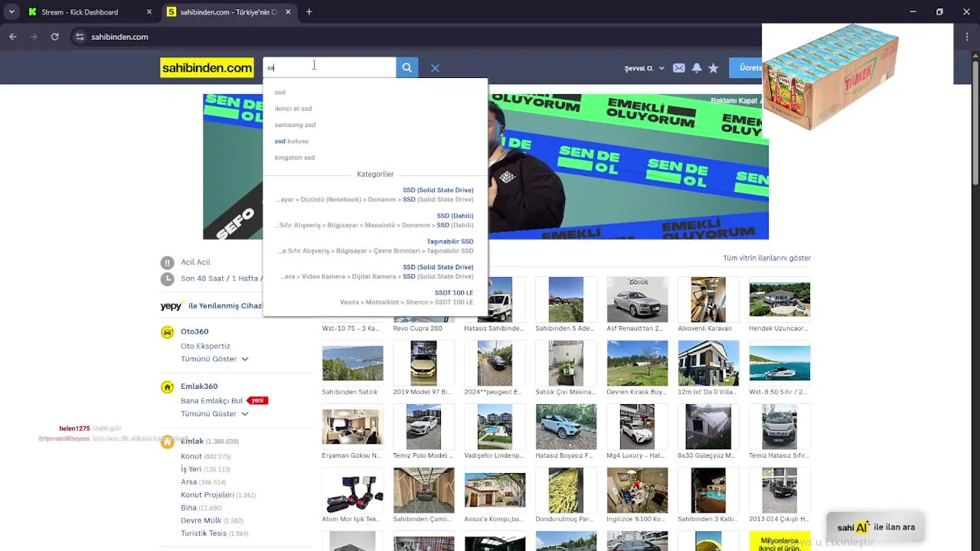The width and height of the screenshot is (980, 551).
Task: Go back with browser back arrow
Action: 13,37
